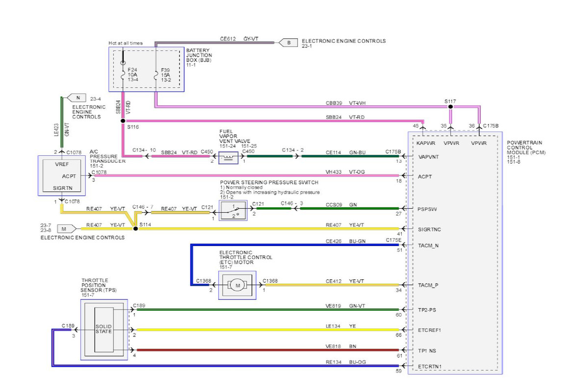The image size is (565, 392).
Task: Select pin number 27 at PSPSW
Action: [x=399, y=214]
